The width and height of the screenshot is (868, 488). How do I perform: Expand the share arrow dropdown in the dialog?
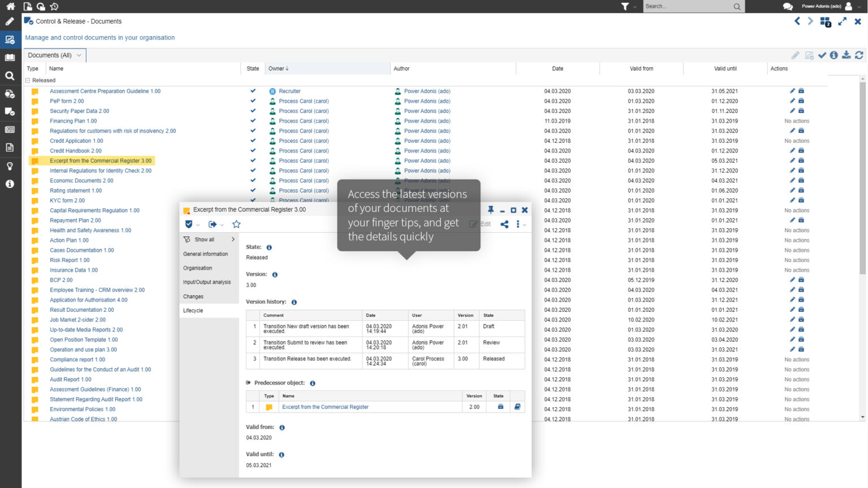click(x=222, y=224)
